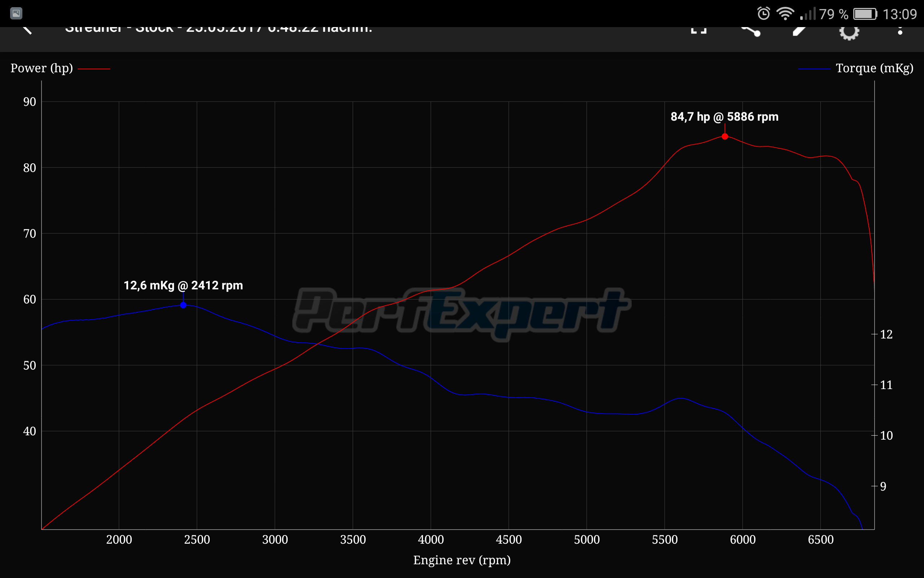Screen dimensions: 924x578
Task: Tap the fullscreen icon in toolbar
Action: (x=699, y=30)
